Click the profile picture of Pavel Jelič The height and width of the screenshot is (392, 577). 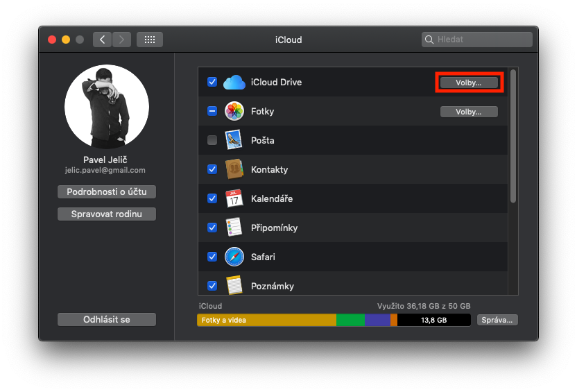(107, 107)
